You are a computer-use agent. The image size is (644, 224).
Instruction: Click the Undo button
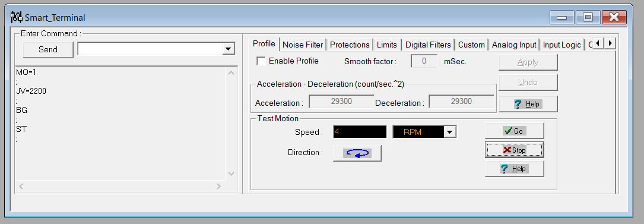tap(528, 82)
